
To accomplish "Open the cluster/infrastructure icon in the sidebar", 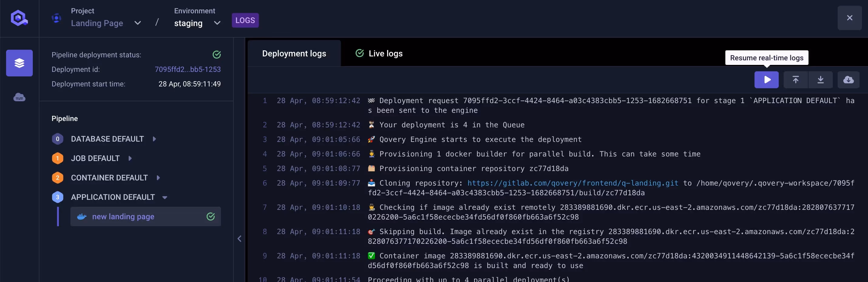I will pyautogui.click(x=19, y=97).
